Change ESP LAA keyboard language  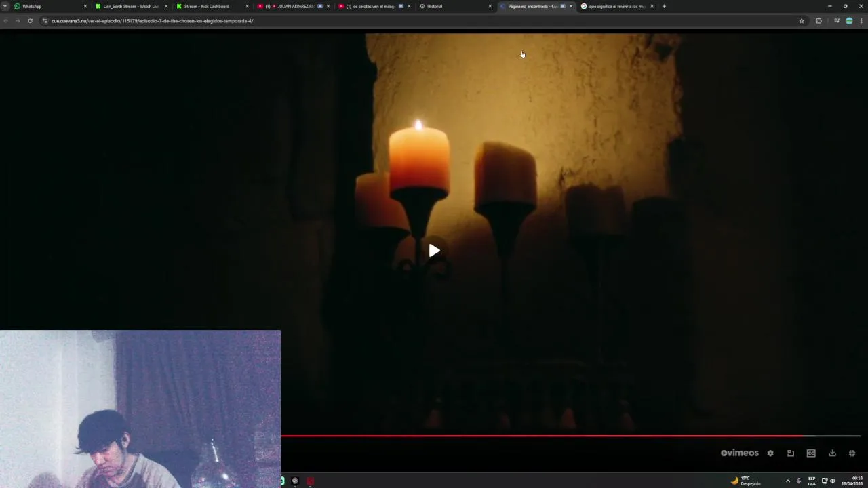click(812, 481)
